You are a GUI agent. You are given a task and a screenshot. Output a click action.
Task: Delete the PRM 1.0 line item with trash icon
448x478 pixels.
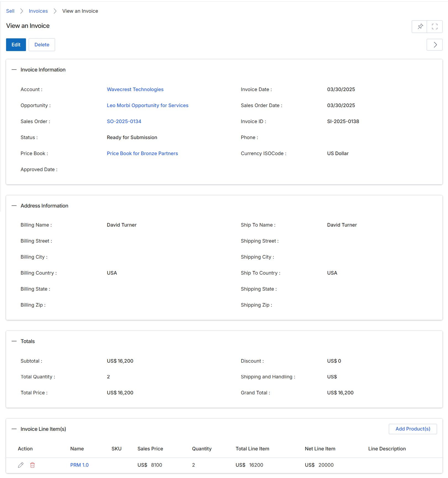pyautogui.click(x=32, y=465)
